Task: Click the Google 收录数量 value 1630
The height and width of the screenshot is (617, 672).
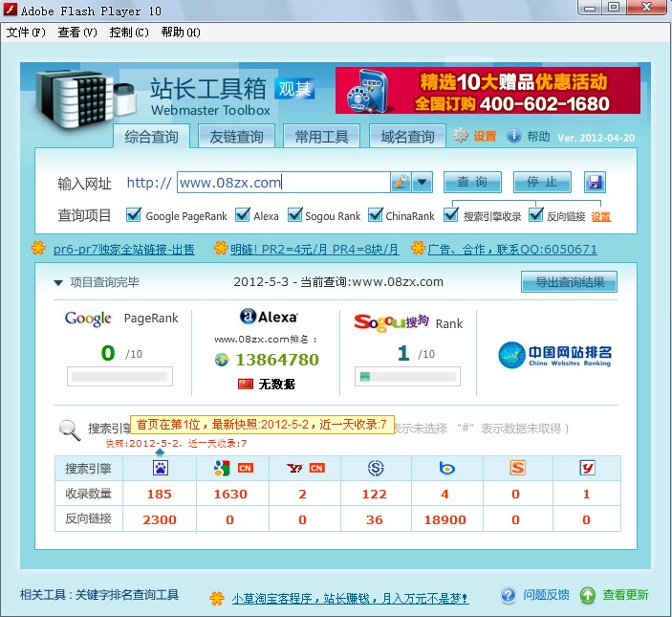Action: click(230, 494)
